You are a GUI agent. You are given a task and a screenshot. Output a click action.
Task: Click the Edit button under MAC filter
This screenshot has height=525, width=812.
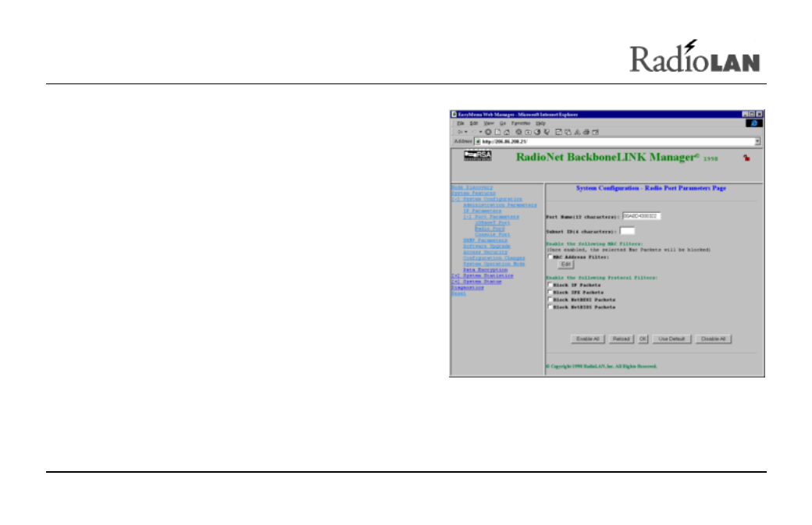coord(565,264)
